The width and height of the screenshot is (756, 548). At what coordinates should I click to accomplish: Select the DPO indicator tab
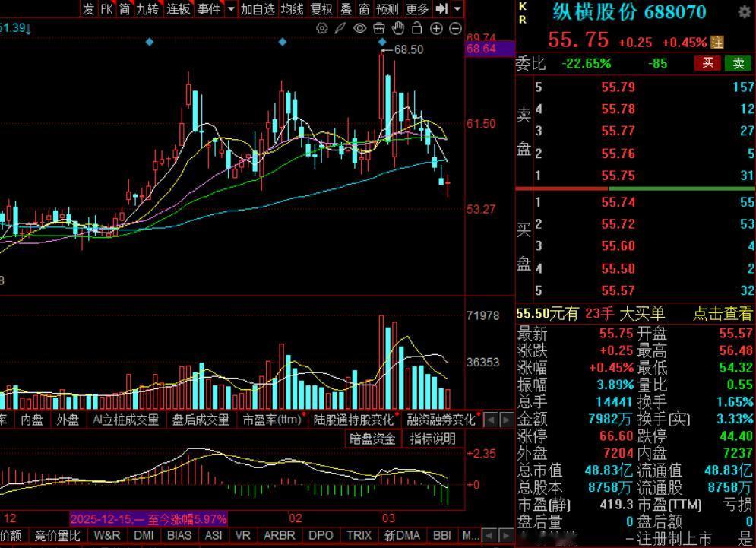pyautogui.click(x=321, y=535)
